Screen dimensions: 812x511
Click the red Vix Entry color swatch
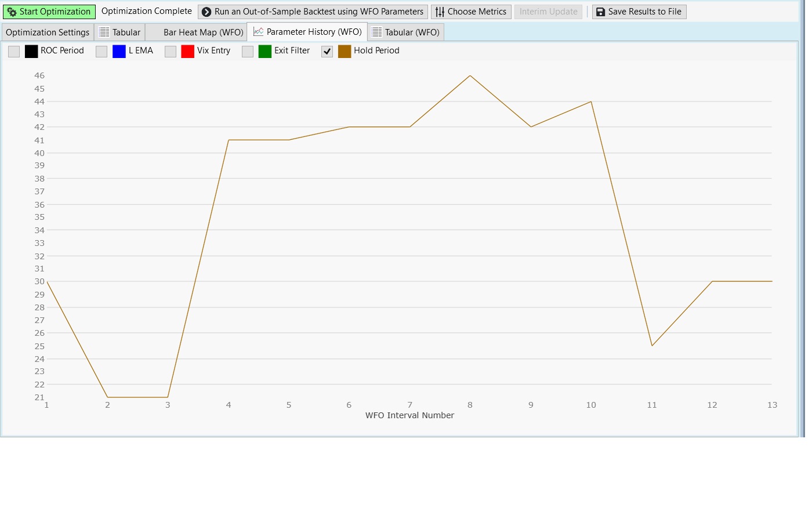188,52
